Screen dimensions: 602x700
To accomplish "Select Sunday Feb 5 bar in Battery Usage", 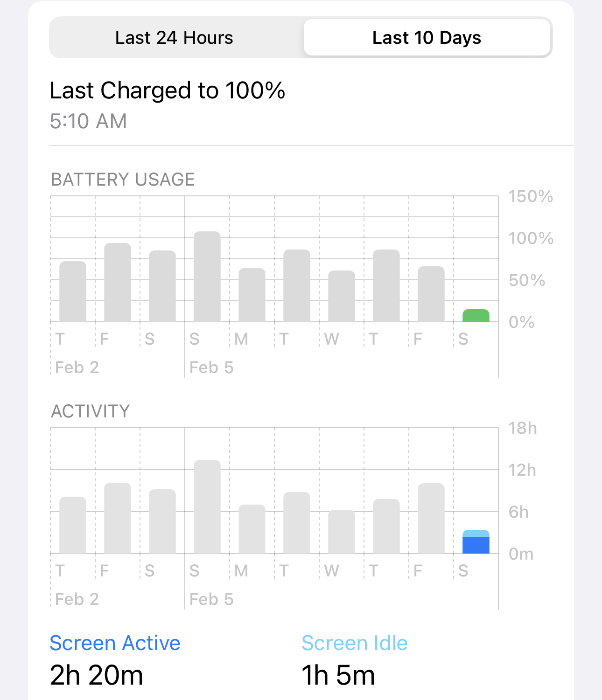I will pos(207,277).
